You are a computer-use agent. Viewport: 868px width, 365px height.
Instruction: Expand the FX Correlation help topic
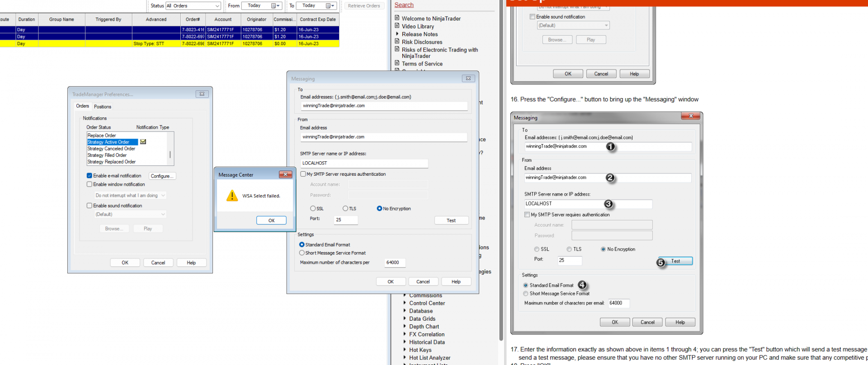[x=405, y=334]
